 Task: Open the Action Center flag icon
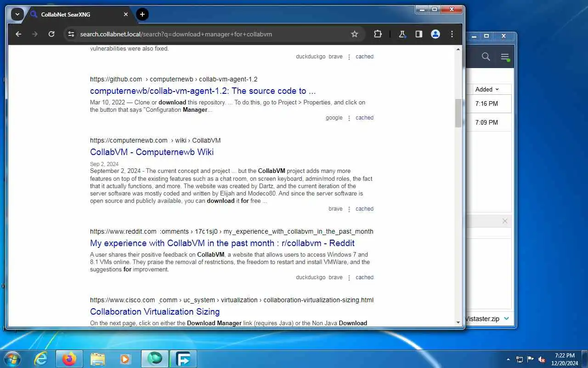click(531, 359)
